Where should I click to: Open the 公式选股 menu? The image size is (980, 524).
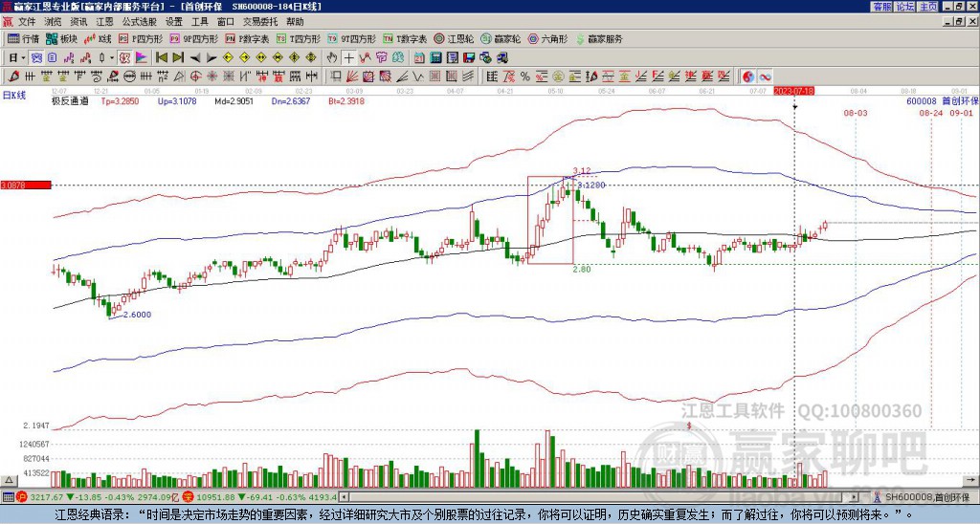tap(140, 21)
